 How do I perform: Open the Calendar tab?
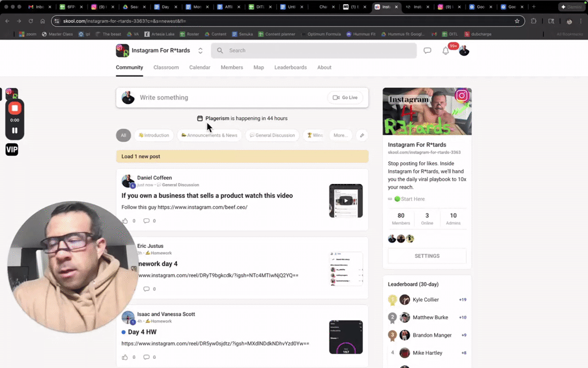[200, 68]
